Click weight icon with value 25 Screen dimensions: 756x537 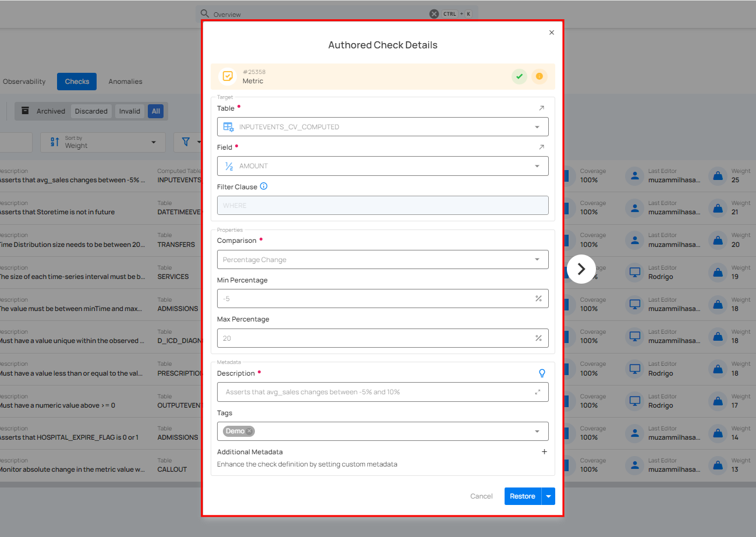(x=718, y=176)
